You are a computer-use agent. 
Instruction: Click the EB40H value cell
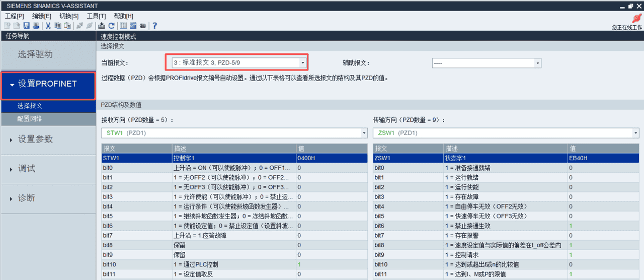pyautogui.click(x=603, y=158)
